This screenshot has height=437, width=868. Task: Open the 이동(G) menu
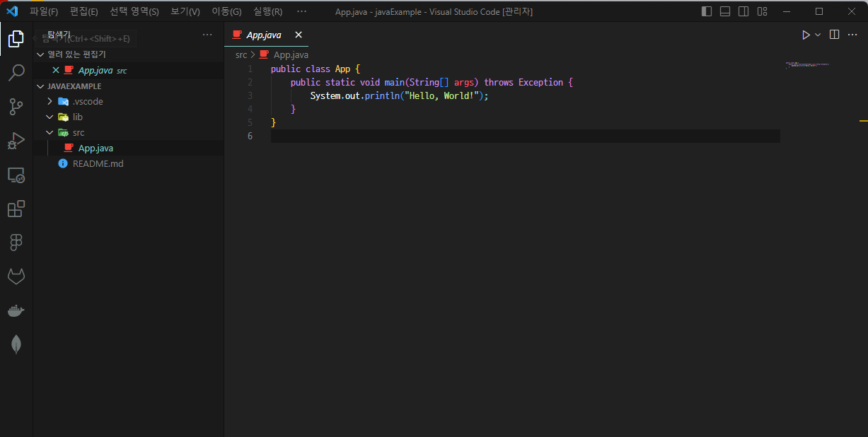pos(226,11)
